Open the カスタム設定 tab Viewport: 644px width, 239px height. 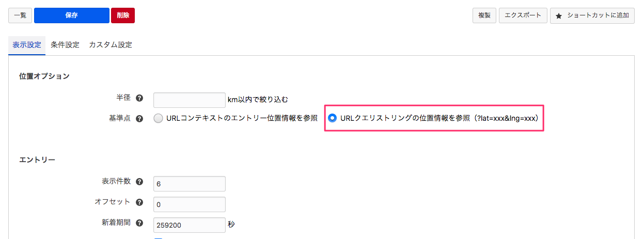111,45
